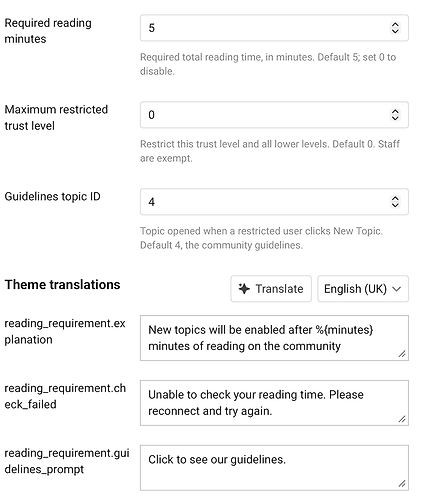Increase Maximum restricted trust level value
Image resolution: width=438 pixels, height=500 pixels.
point(395,111)
